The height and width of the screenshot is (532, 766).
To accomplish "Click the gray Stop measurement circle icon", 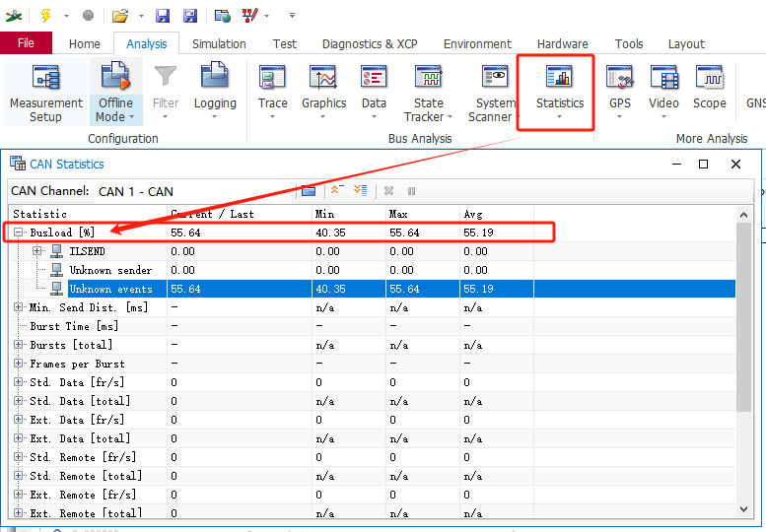I will click(x=88, y=16).
